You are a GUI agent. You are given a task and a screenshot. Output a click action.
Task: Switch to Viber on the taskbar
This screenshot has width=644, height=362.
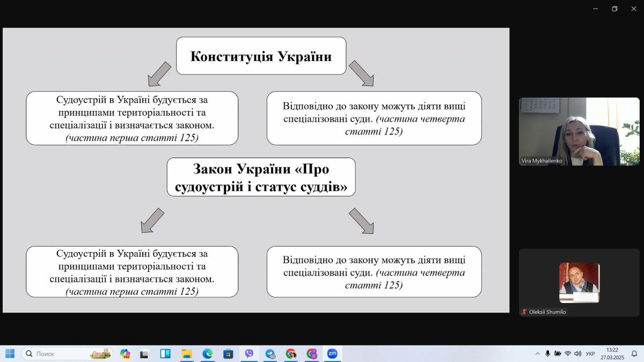point(249,353)
